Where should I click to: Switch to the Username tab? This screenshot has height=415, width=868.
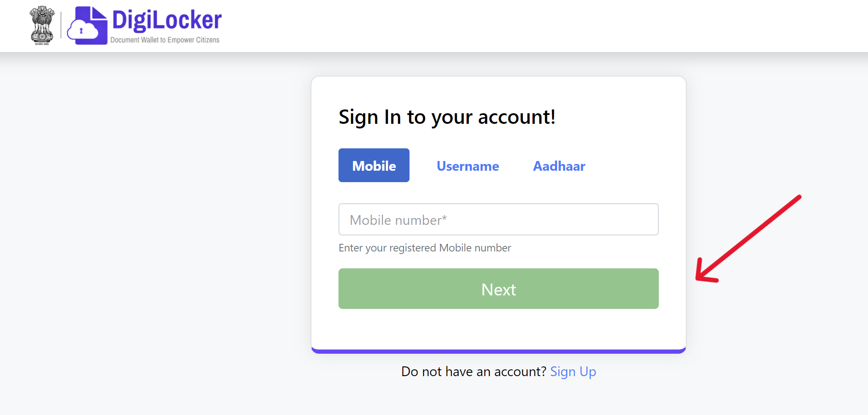(468, 166)
